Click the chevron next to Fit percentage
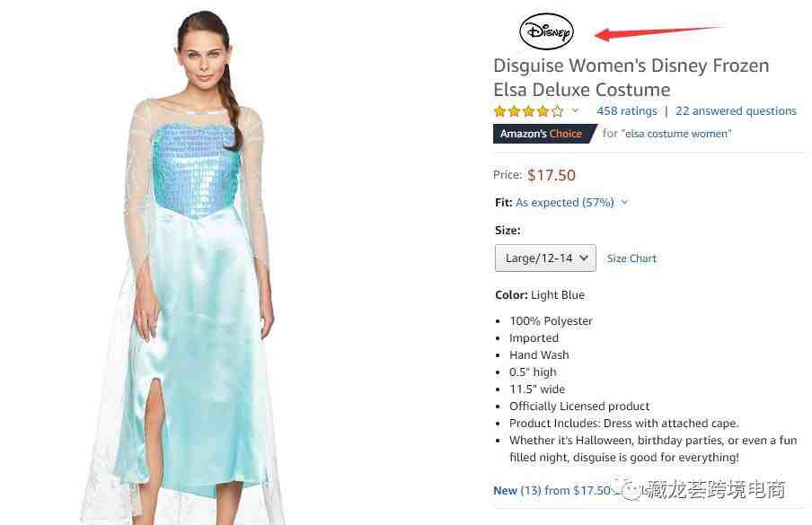812x525 pixels. pyautogui.click(x=624, y=202)
